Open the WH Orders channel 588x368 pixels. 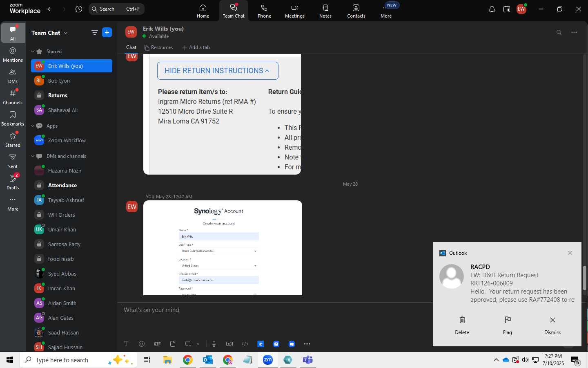point(71,215)
